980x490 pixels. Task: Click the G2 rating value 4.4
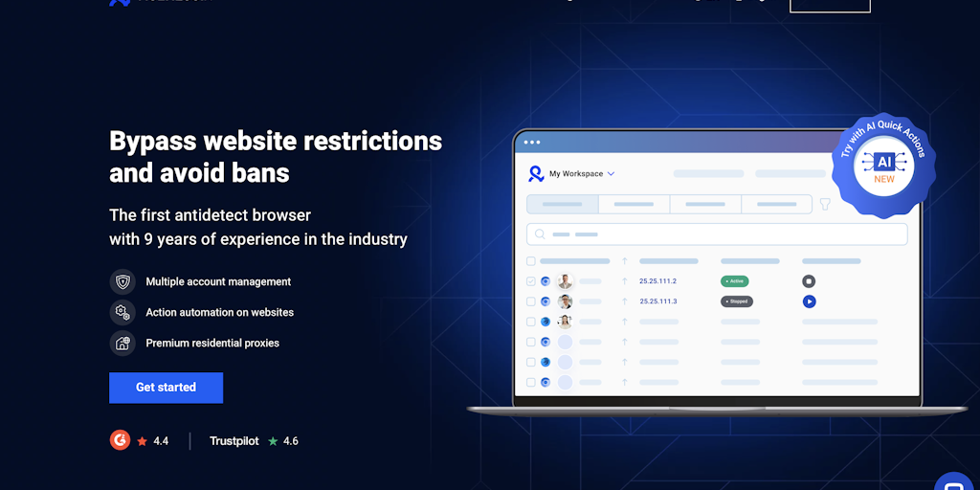tap(161, 440)
